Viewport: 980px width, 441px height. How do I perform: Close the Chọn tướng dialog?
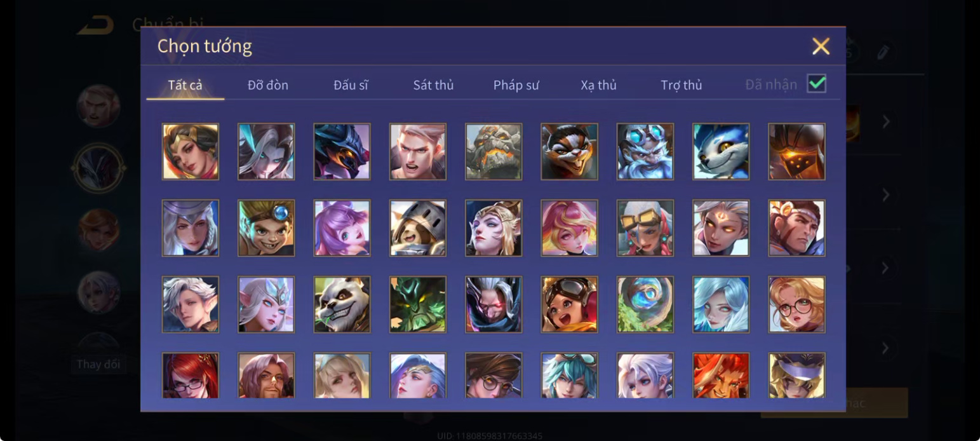(821, 46)
